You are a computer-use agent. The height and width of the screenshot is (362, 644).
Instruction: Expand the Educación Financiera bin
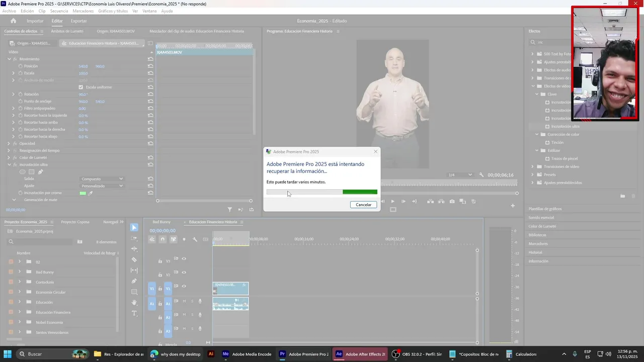pyautogui.click(x=20, y=312)
